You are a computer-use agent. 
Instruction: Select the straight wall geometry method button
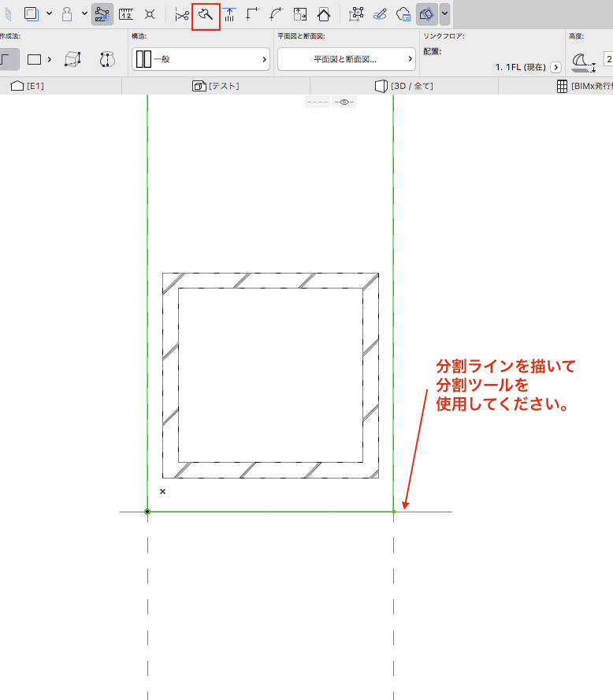click(x=7, y=59)
